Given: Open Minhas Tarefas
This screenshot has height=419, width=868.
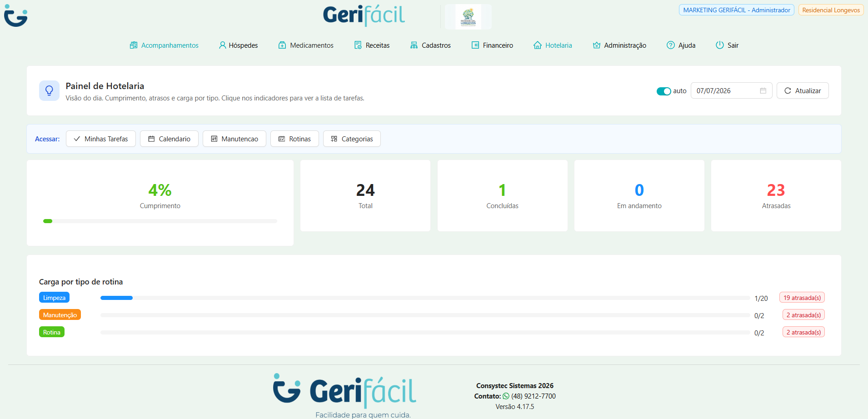Looking at the screenshot, I should (x=101, y=139).
